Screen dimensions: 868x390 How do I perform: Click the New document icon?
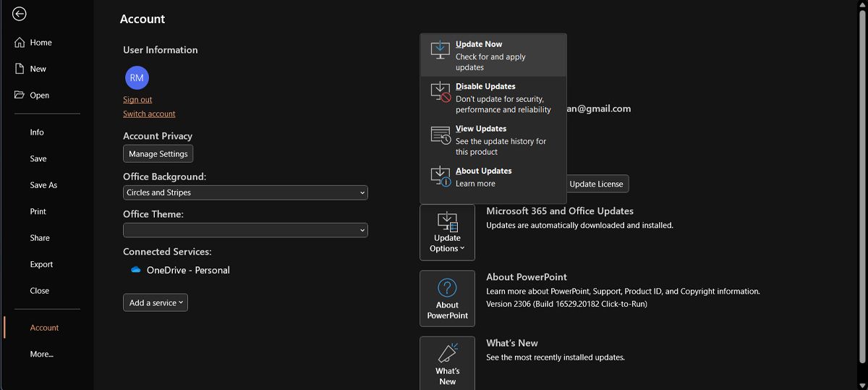pos(20,69)
